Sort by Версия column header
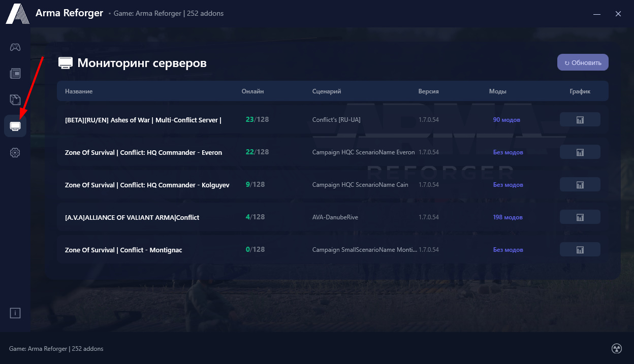 point(428,91)
